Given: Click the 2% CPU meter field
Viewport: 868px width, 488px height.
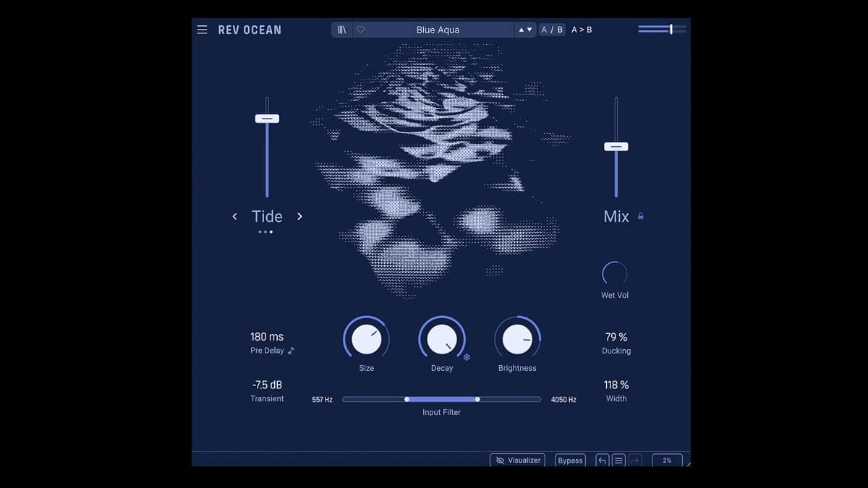Looking at the screenshot, I should (667, 460).
